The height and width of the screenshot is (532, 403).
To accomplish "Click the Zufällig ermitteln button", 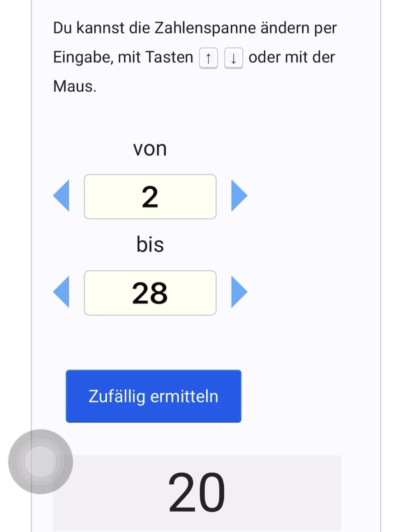I will [153, 396].
